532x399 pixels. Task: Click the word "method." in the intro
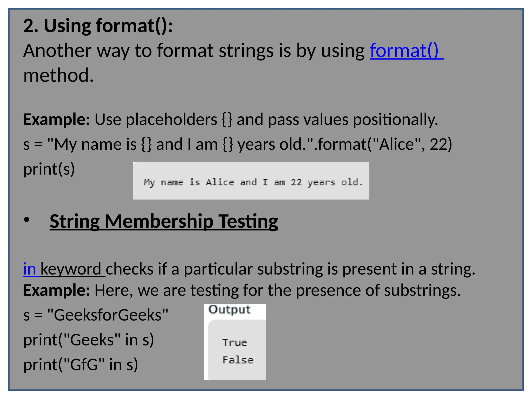58,75
